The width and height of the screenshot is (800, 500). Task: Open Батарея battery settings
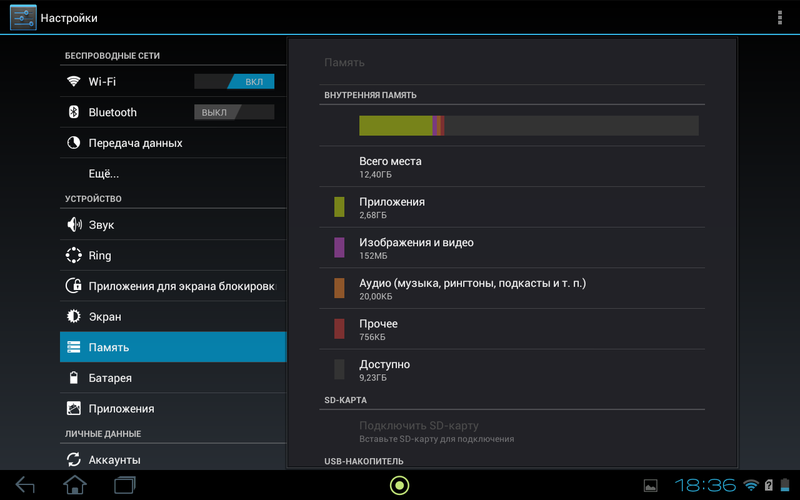coord(173,378)
